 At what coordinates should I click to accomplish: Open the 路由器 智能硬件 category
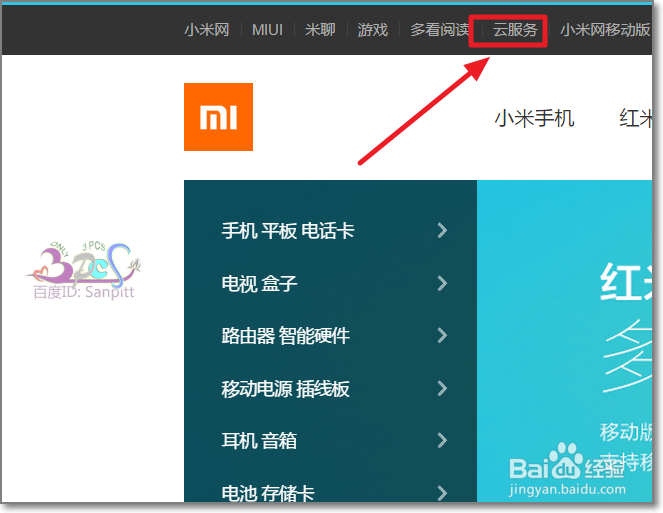coord(285,336)
